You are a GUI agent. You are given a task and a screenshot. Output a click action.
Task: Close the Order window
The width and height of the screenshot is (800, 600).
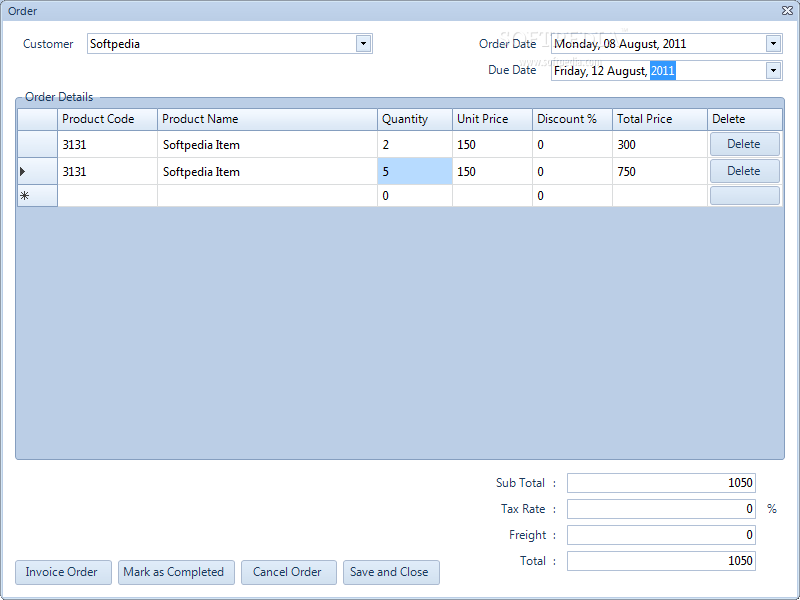(x=787, y=11)
